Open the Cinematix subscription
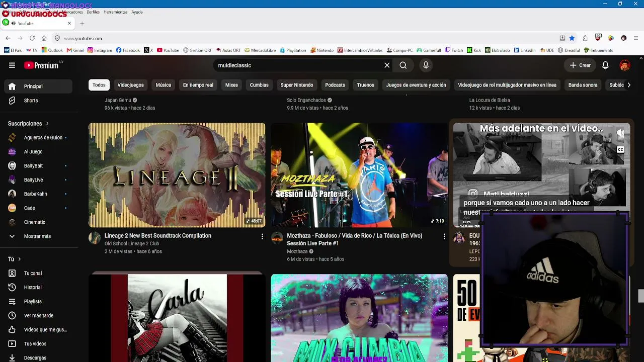 click(38, 222)
